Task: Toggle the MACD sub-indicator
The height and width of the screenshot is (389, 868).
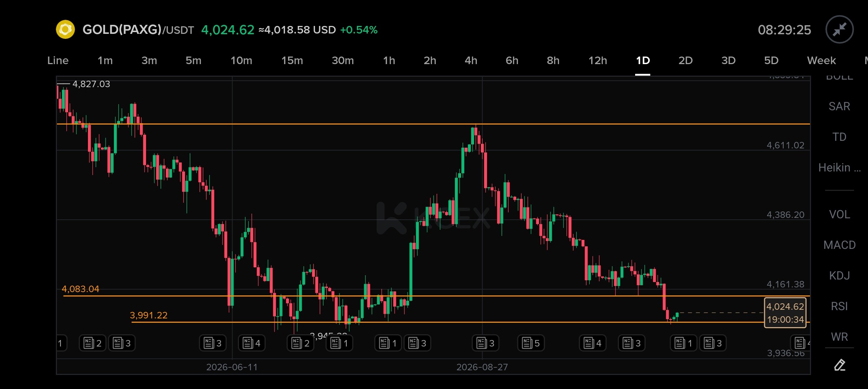Action: (839, 245)
